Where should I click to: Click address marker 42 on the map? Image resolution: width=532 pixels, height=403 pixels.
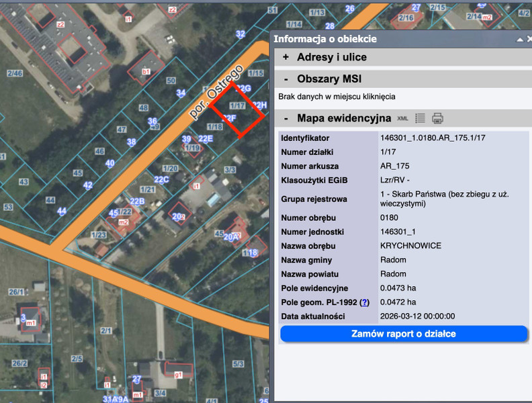click(87, 185)
